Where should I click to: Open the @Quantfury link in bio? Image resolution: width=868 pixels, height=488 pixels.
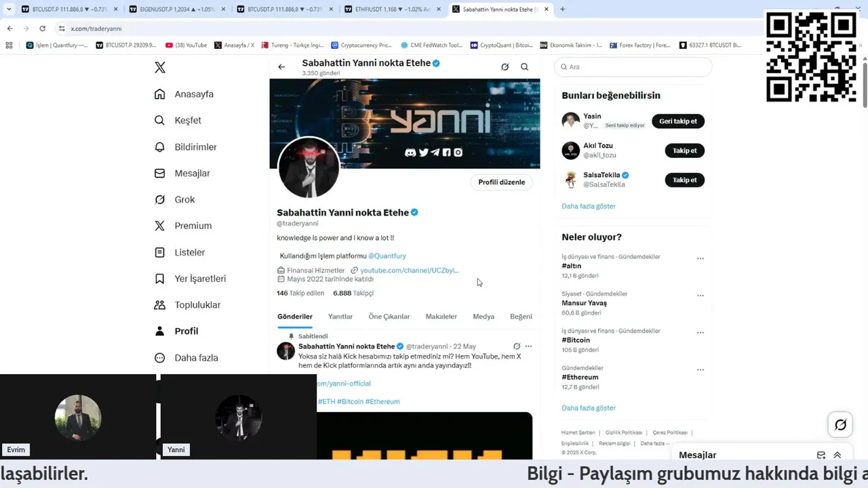click(x=387, y=256)
